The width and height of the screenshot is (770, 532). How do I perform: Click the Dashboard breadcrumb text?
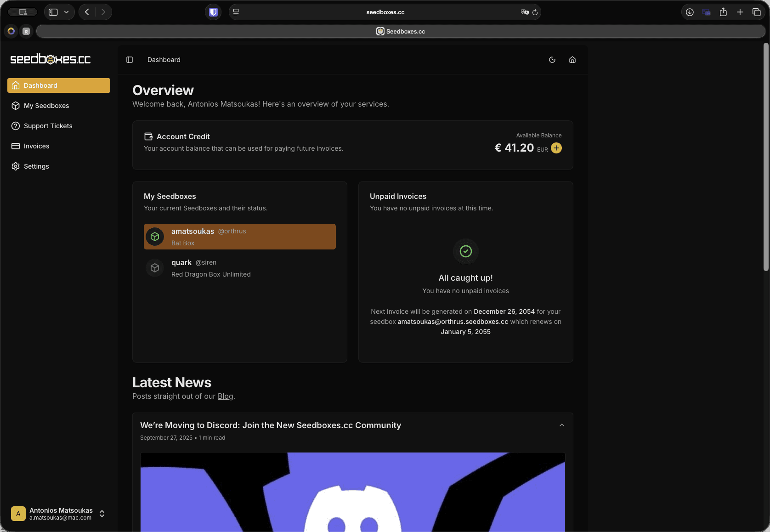[164, 60]
